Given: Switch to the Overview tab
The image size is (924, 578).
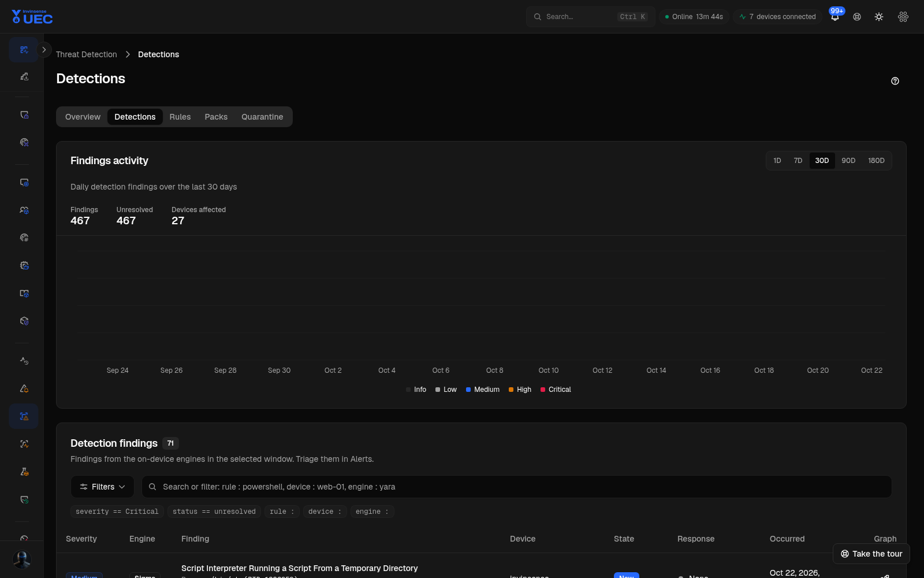Looking at the screenshot, I should click(x=83, y=117).
